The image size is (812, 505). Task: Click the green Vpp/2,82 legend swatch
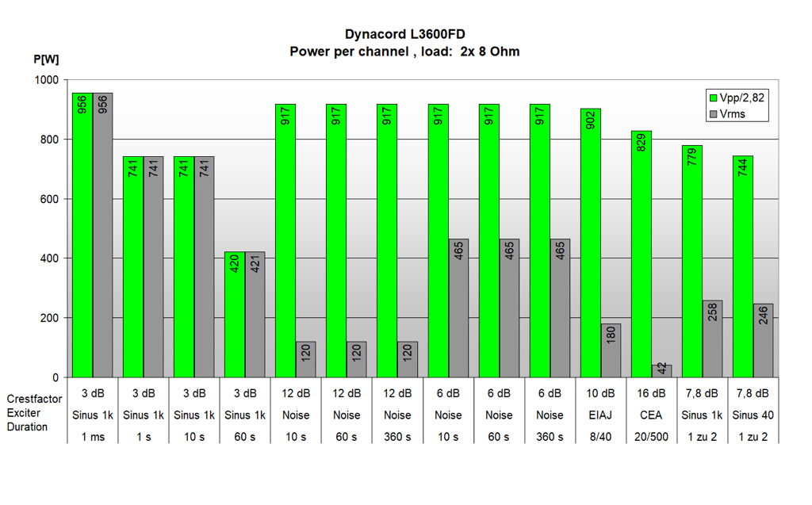click(713, 98)
